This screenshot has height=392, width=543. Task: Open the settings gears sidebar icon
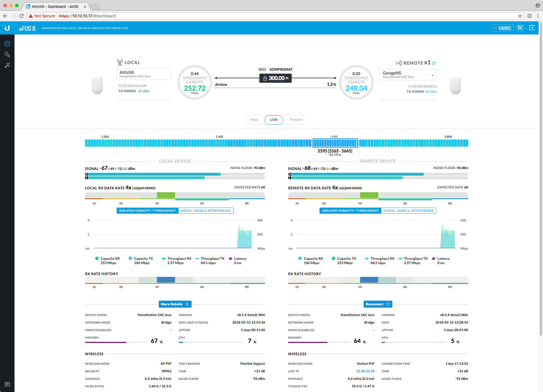point(7,55)
